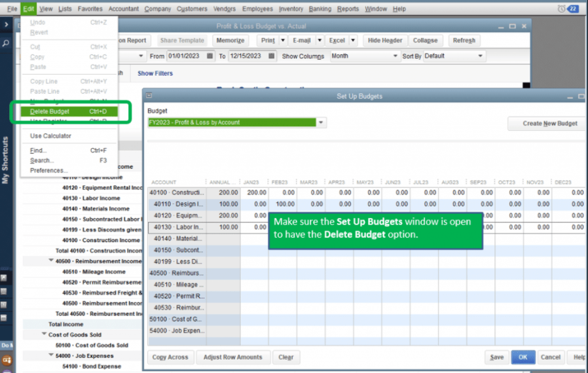Open the calendar picker beside the From date
588x373 pixels.
(x=210, y=56)
